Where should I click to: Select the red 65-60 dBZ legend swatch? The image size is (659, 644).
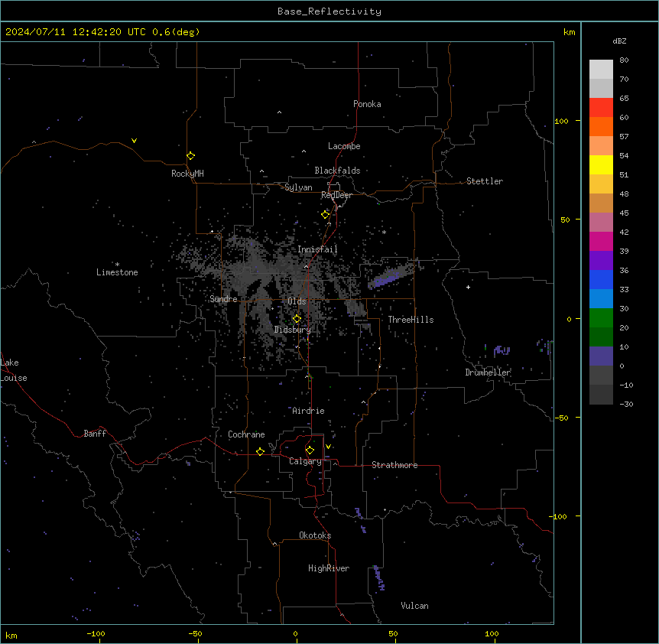601,107
